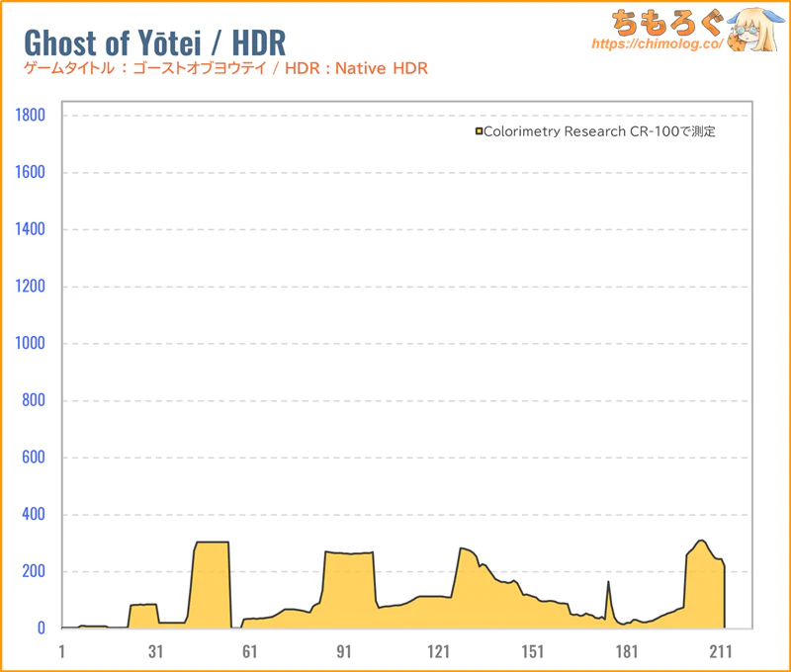Click the 211 tick label on horizontal axis
The image size is (791, 672).
coord(720,651)
